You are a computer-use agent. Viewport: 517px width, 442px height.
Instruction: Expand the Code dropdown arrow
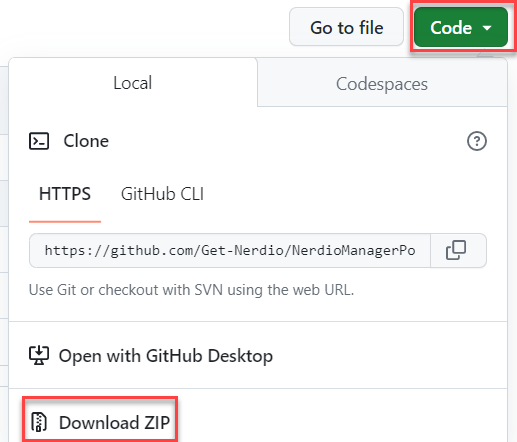[x=487, y=28]
